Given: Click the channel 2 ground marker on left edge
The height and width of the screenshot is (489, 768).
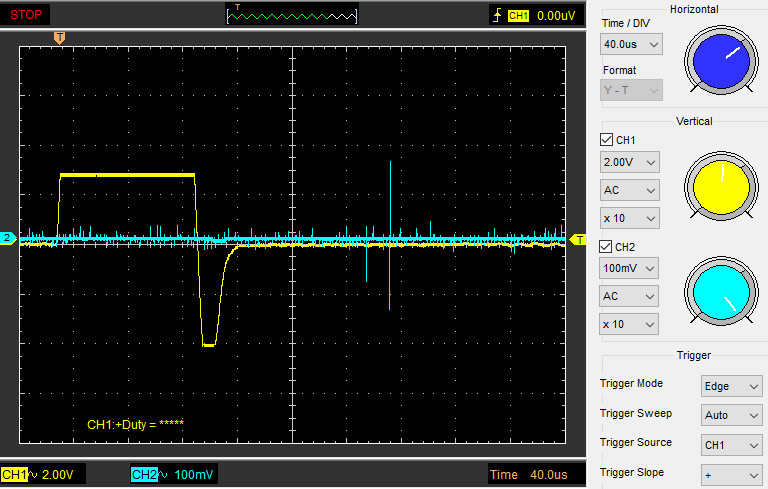Looking at the screenshot, I should coord(8,238).
